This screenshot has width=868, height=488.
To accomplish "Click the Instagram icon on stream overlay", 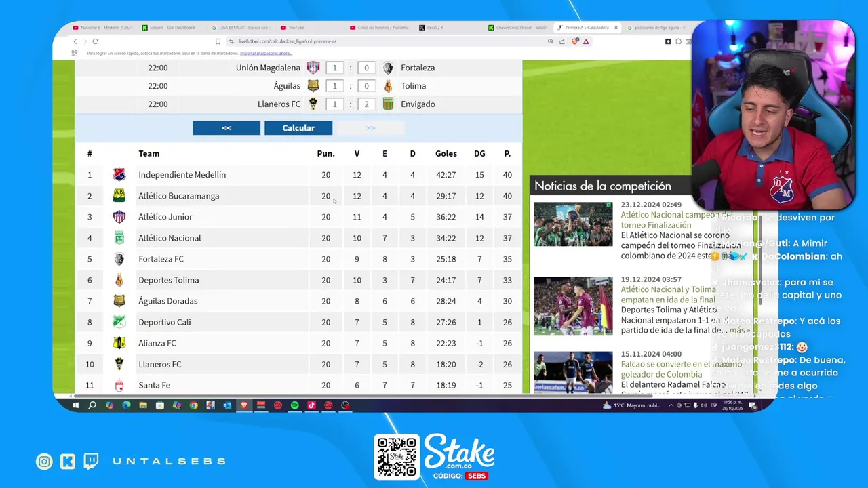I will (44, 462).
